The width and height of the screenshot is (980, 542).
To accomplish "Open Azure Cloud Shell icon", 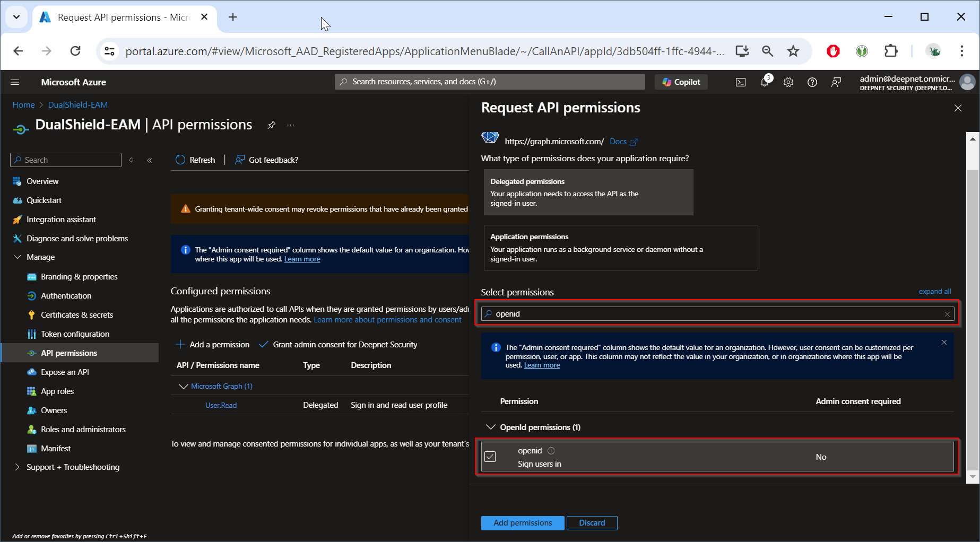I will [740, 82].
